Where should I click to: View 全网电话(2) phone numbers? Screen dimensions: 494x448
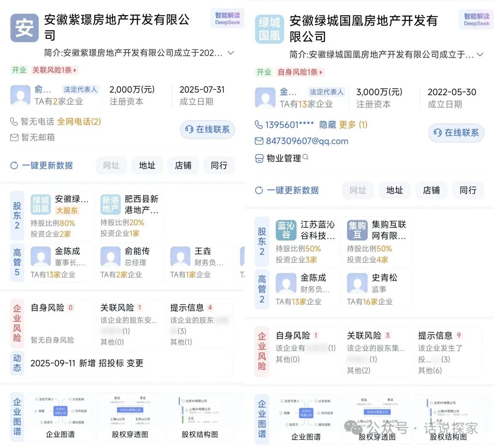pos(79,121)
